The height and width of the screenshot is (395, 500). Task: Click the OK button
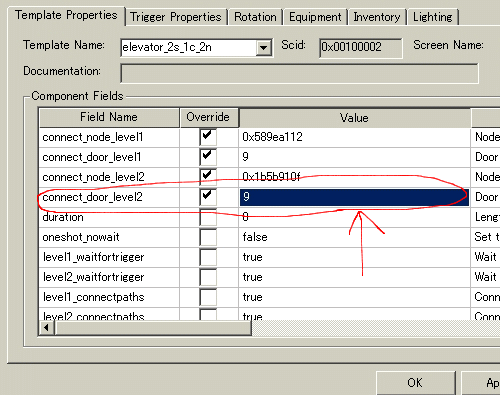(415, 383)
